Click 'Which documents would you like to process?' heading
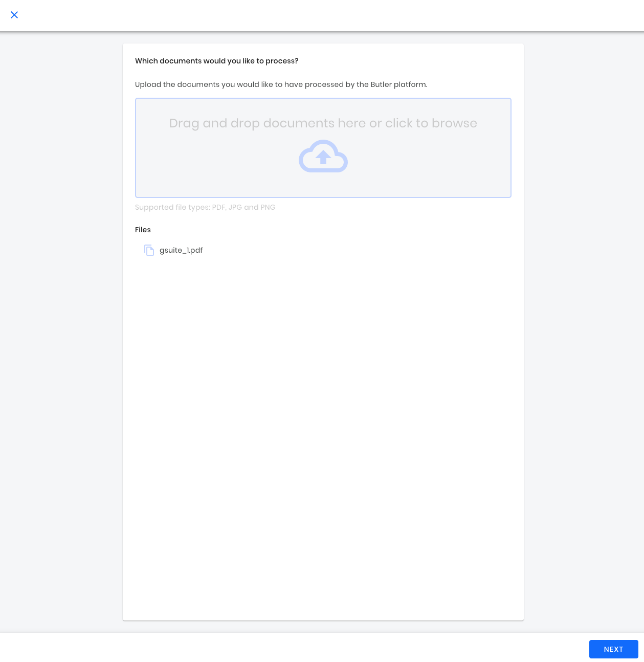The height and width of the screenshot is (662, 644). 217,61
